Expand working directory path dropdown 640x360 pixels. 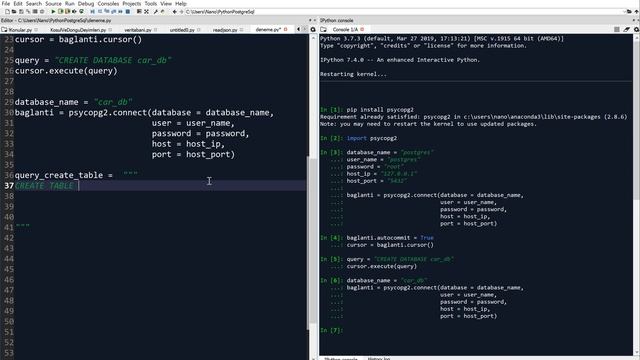pyautogui.click(x=623, y=12)
